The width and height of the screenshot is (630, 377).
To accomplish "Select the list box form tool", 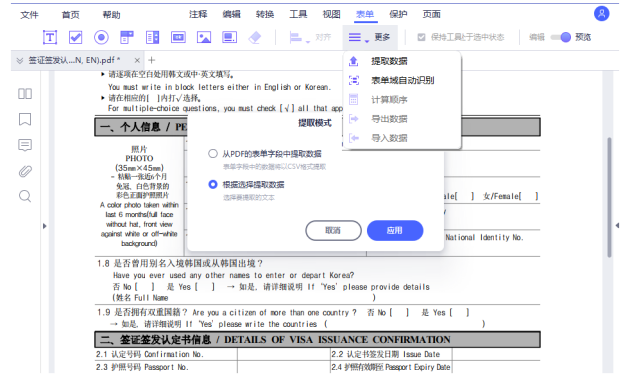I will 153,37.
